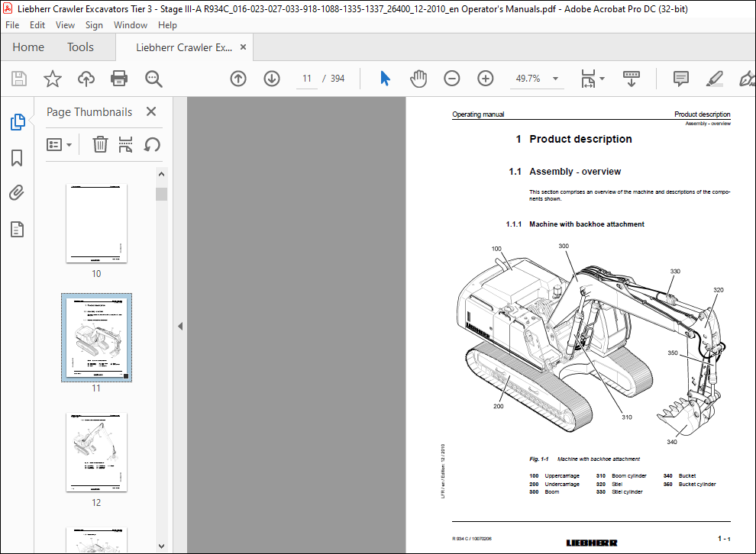Switch to the Home tab

click(28, 47)
